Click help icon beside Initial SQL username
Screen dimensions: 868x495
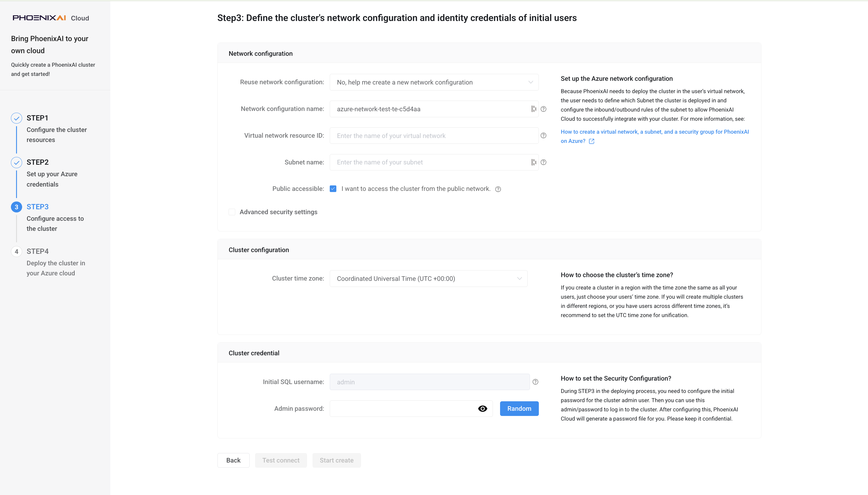(536, 382)
